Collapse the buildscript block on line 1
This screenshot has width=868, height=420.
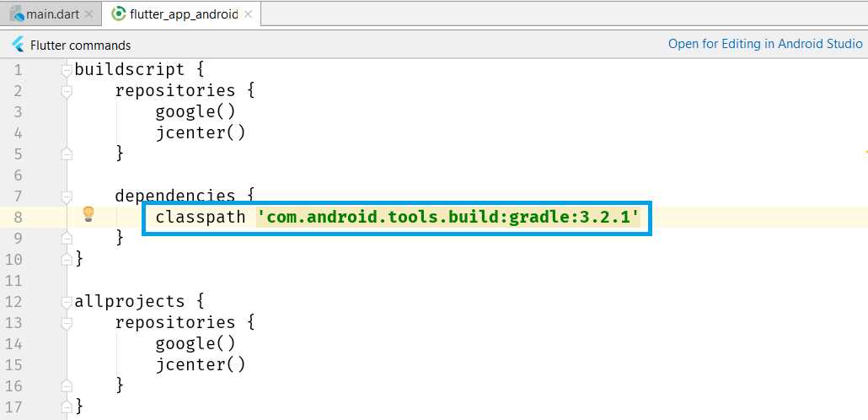67,70
